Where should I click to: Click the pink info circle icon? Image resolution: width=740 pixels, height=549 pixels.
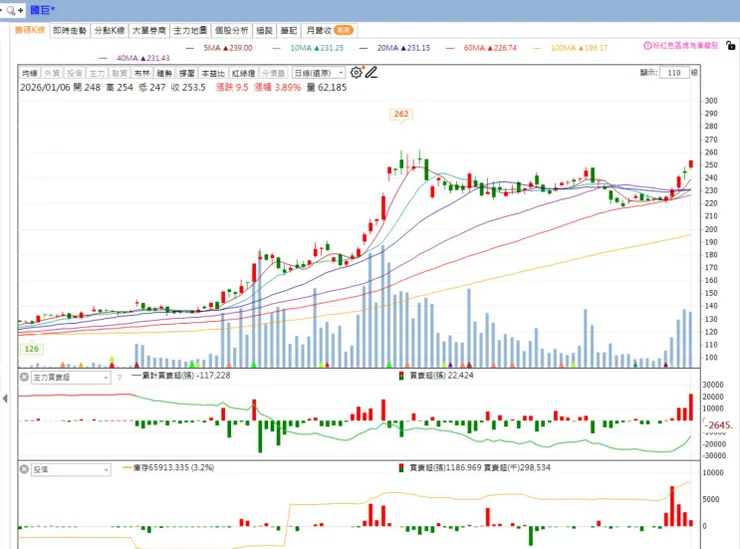(648, 45)
